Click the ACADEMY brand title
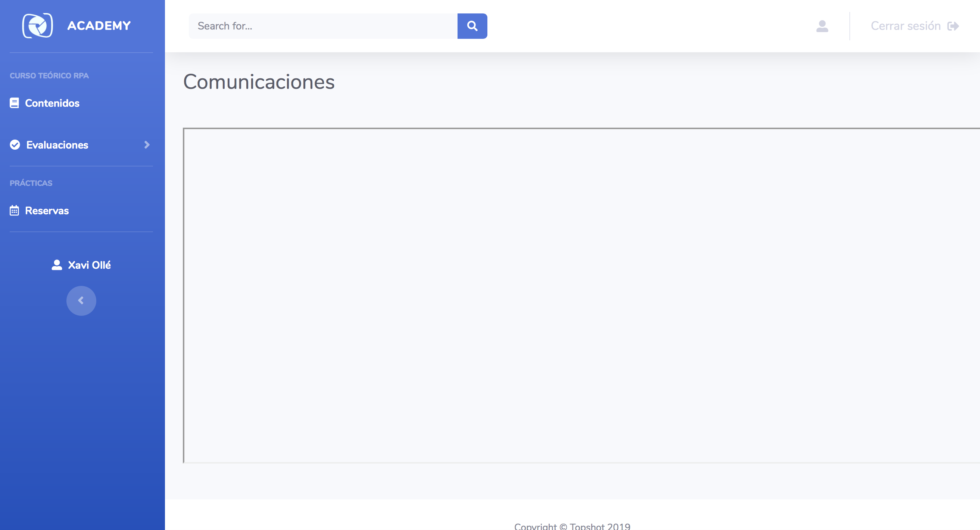Viewport: 980px width, 530px height. click(x=99, y=25)
